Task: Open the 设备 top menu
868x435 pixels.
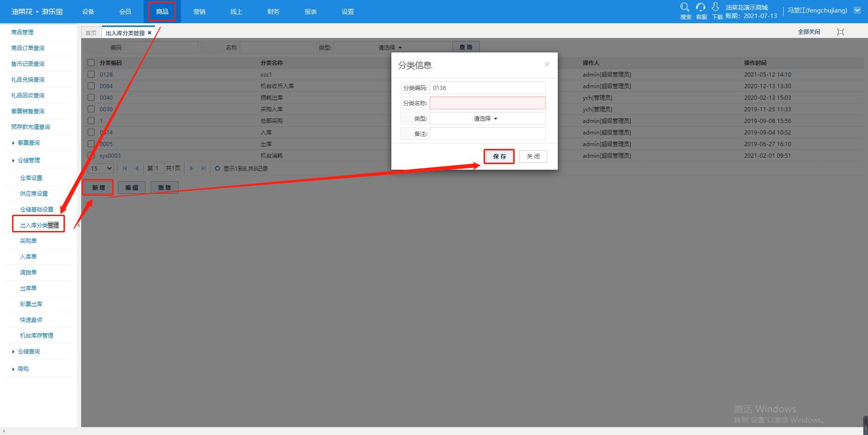Action: 88,12
